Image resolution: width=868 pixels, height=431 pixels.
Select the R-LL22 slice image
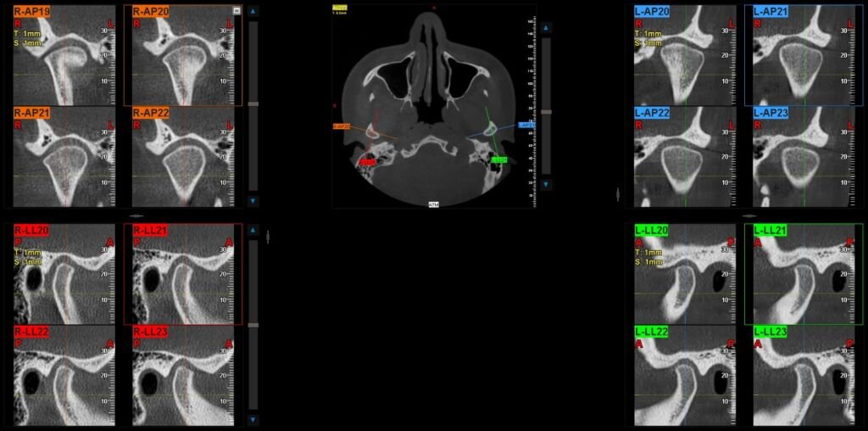64,375
